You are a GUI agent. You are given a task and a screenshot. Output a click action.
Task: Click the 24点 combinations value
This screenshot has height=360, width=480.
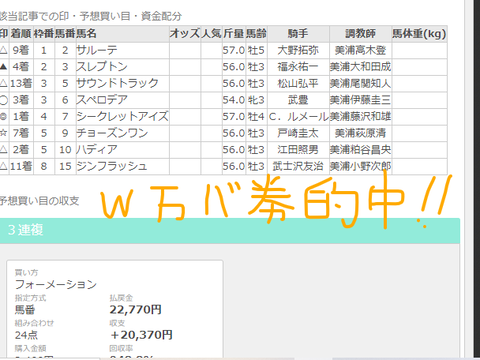click(x=26, y=335)
